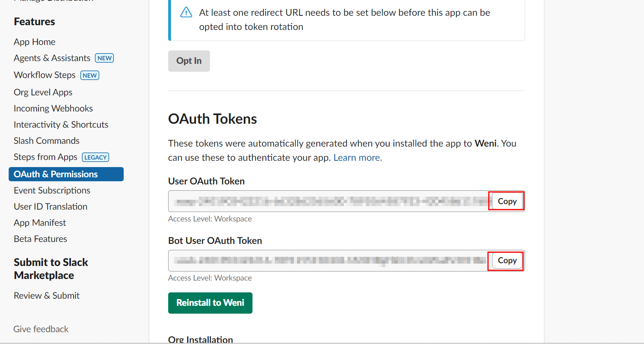Viewport: 644px width, 344px height.
Task: Click the Reinstall to Weni button
Action: pos(210,303)
